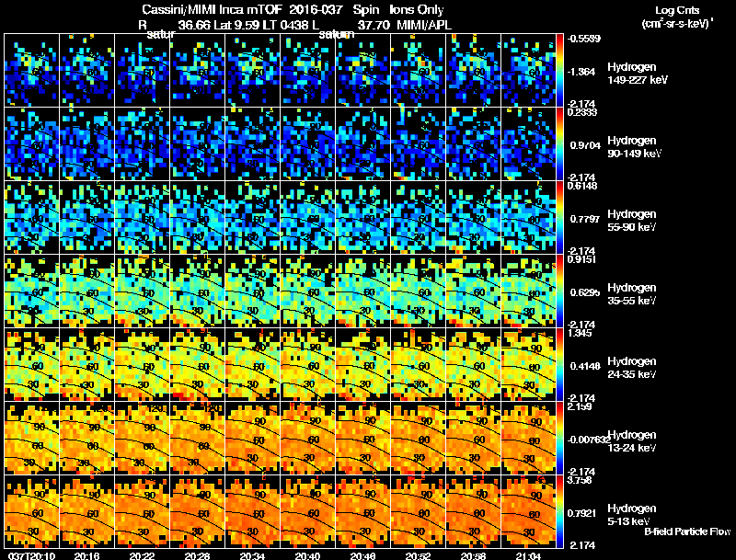
Task: Click the color bar beside Hydrogen 149-227 keV
Action: [x=559, y=71]
